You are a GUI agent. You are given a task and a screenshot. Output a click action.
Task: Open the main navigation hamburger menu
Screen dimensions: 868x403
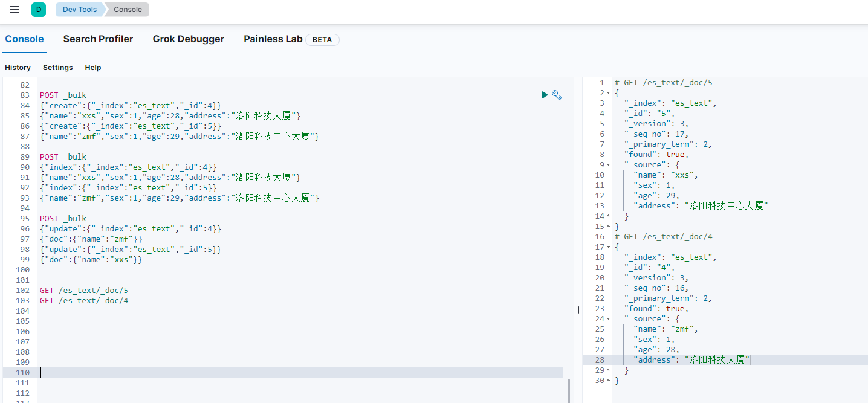tap(15, 10)
